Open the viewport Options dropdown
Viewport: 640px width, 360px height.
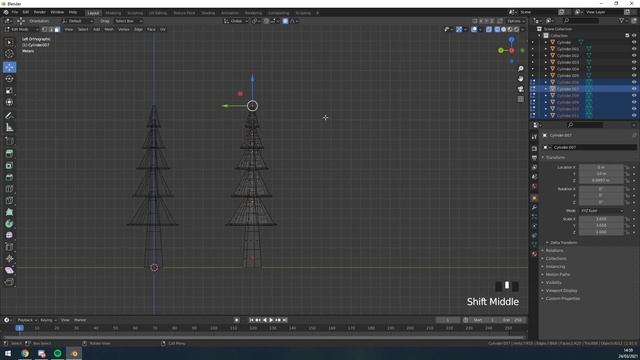click(x=516, y=21)
